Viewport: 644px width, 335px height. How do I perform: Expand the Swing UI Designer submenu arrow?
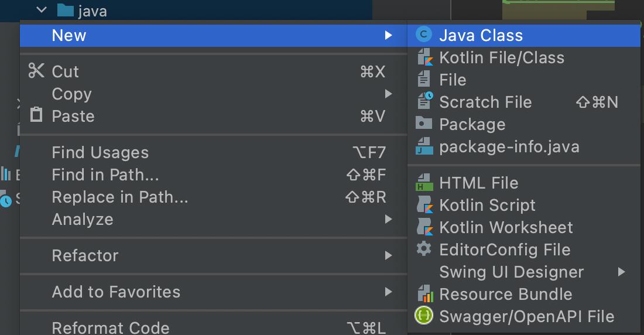click(621, 272)
